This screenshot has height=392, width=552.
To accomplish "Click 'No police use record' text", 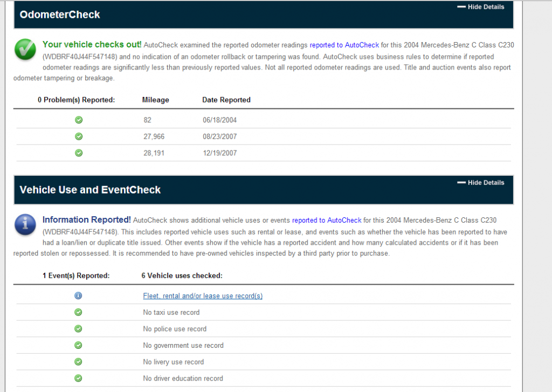I will [175, 329].
